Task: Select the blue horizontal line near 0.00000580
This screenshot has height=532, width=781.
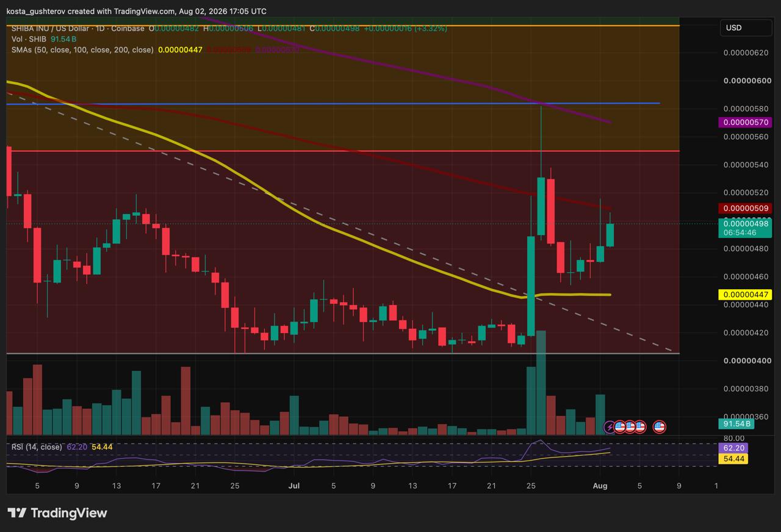Action: click(x=333, y=104)
